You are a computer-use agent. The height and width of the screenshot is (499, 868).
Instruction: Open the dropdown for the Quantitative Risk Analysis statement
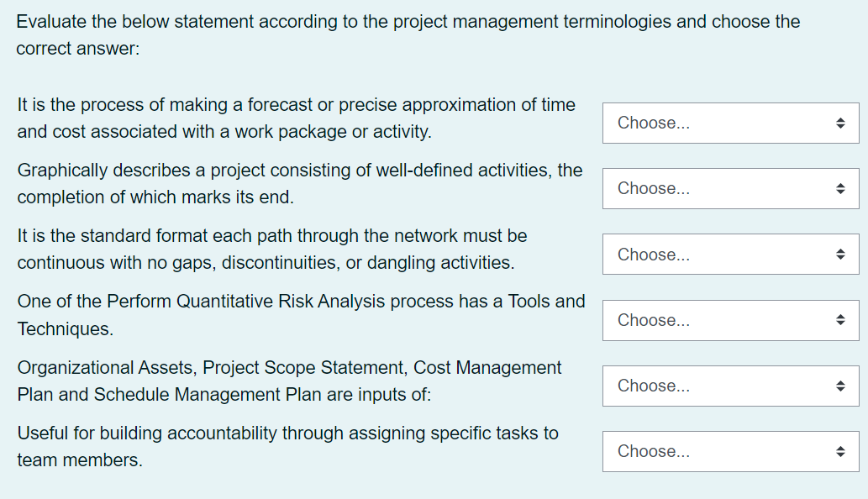pyautogui.click(x=730, y=320)
